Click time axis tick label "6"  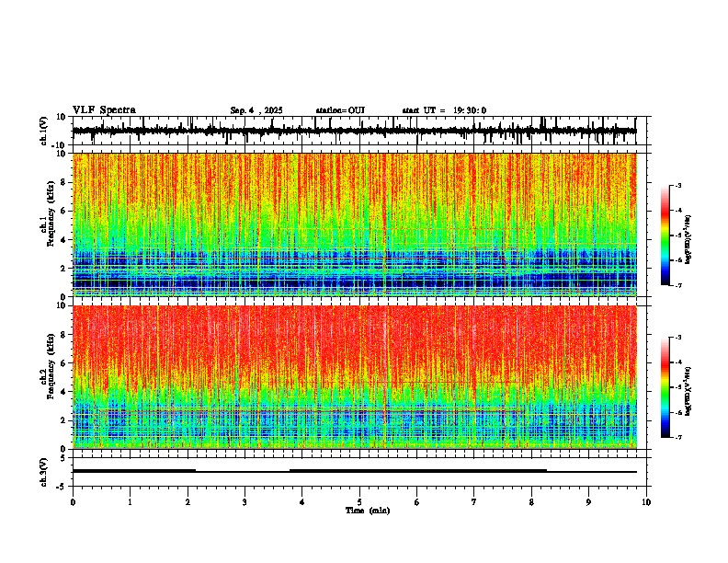417,502
